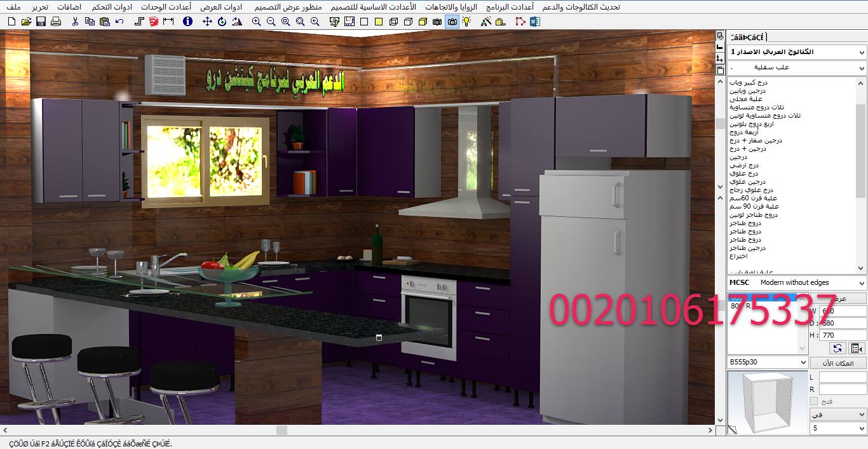Click the Print icon in toolbar
The image size is (868, 449).
56,22
